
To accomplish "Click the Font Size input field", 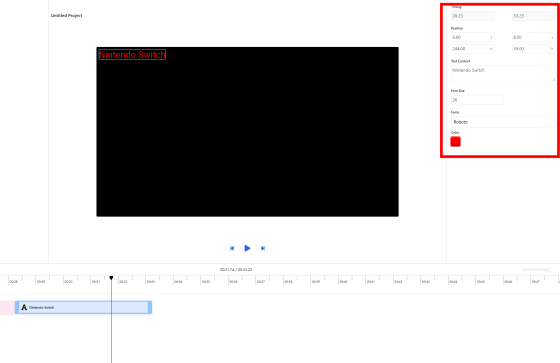I will (x=477, y=100).
